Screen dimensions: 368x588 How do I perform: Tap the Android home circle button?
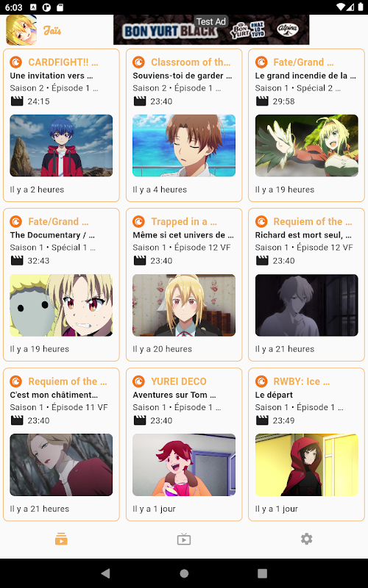[x=184, y=573]
